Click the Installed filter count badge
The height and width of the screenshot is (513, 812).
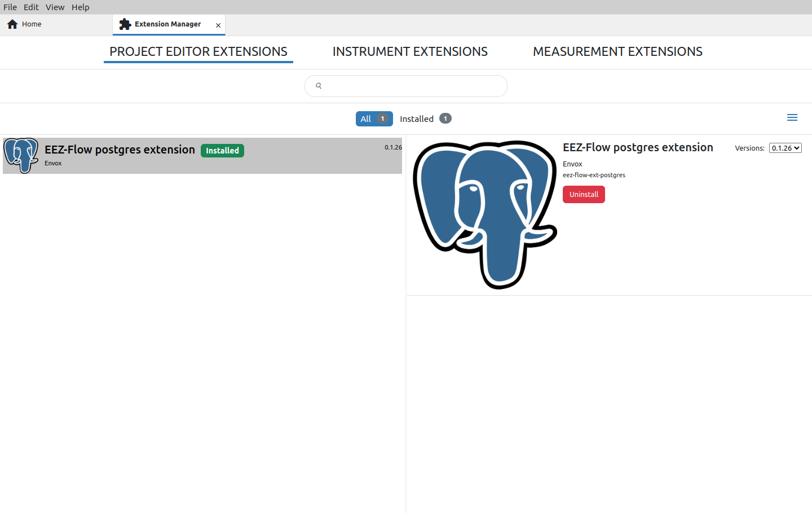[x=445, y=119]
